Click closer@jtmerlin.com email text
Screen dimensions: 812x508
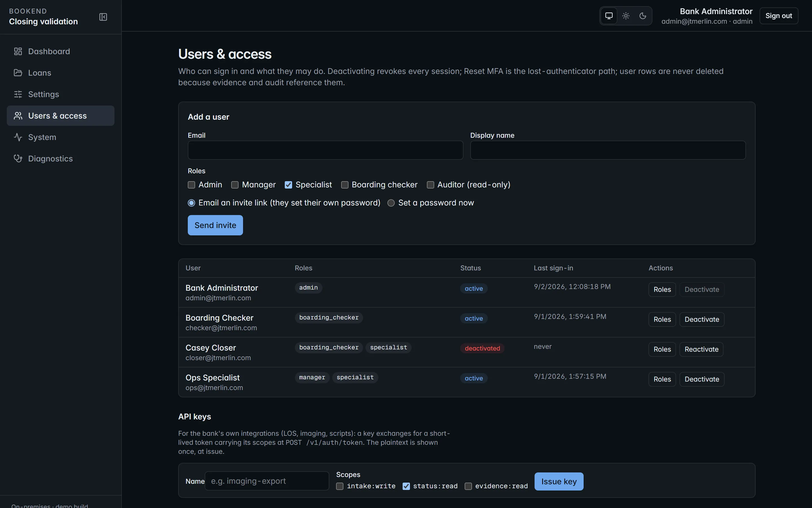(218, 358)
